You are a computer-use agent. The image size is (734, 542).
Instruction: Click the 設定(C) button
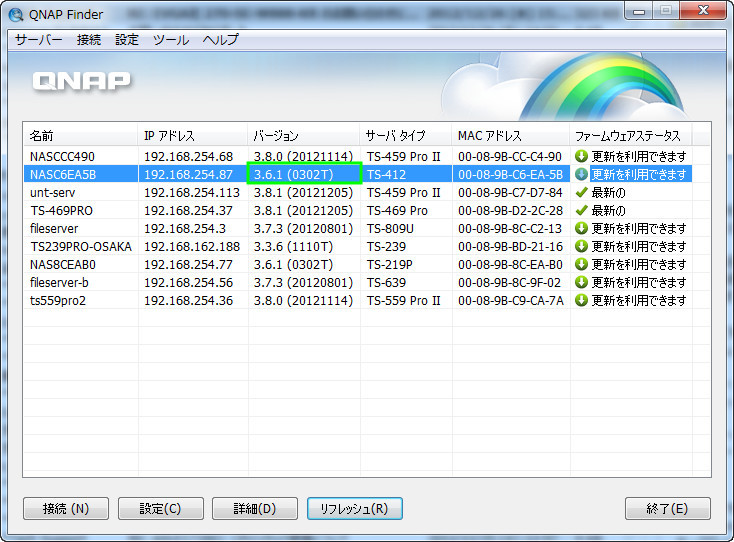point(161,508)
